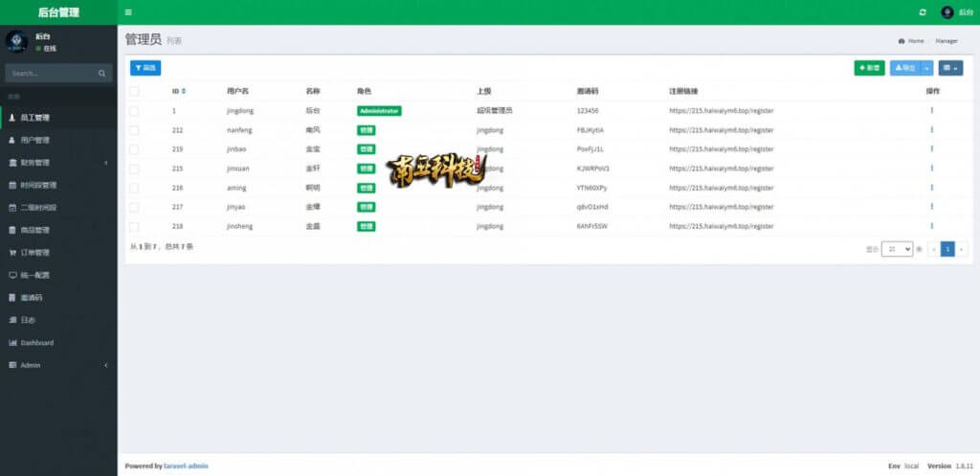Screen dimensions: 980x476
Task: Tick the checkbox for the jinsheng row
Action: tap(134, 226)
